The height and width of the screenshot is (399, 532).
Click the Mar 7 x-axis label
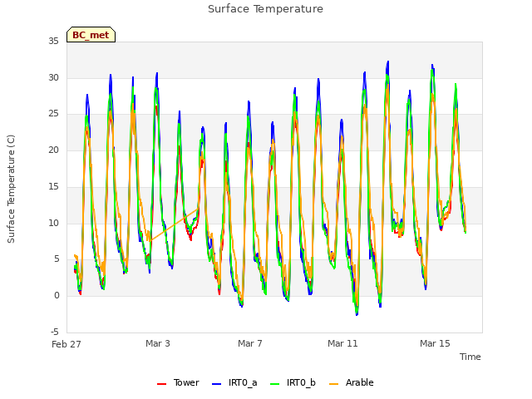coord(250,343)
